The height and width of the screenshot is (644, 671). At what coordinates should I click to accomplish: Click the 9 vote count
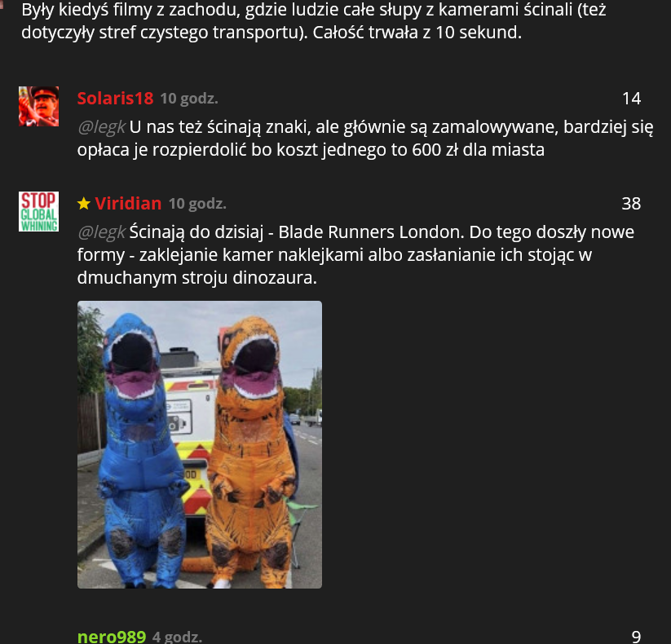coord(636,637)
